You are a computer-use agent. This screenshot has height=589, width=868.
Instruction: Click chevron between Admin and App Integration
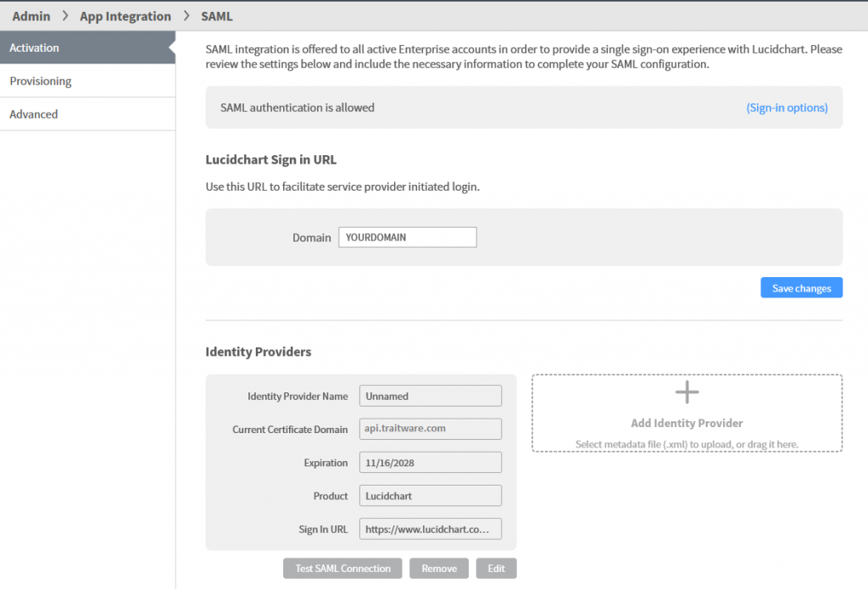tap(65, 16)
